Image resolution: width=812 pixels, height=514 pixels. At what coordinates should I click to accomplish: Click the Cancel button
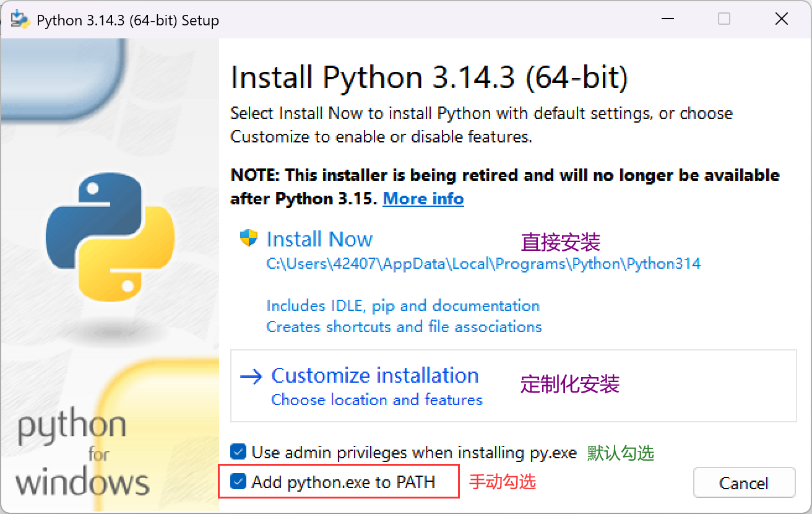[744, 482]
